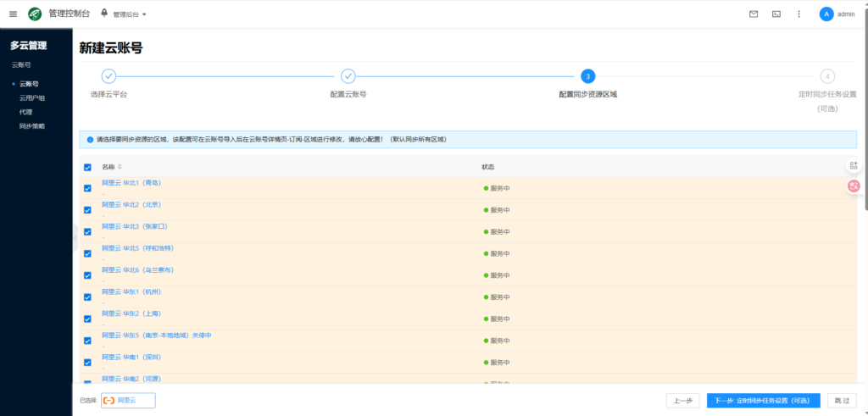Image resolution: width=868 pixels, height=416 pixels.
Task: Click the floating grid widget icon
Action: click(x=854, y=166)
